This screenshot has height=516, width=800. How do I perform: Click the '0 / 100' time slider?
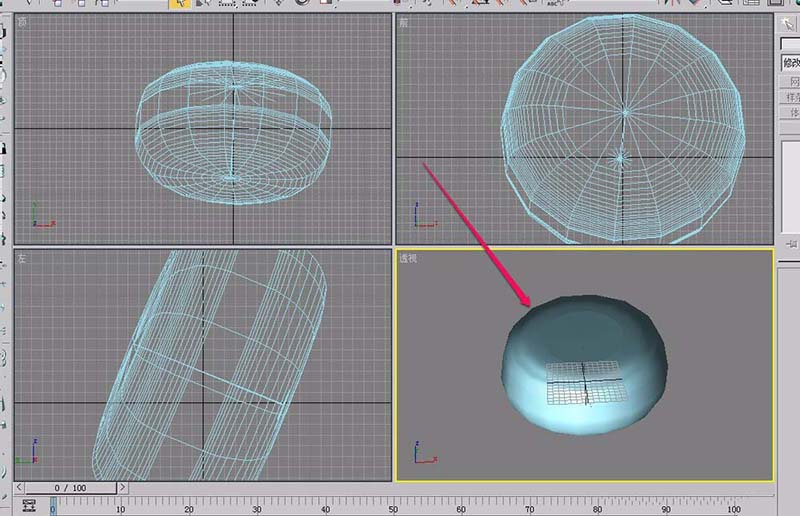[x=71, y=488]
